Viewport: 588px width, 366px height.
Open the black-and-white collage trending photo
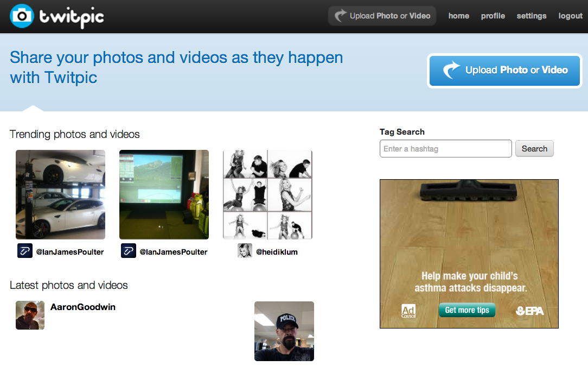(x=267, y=194)
